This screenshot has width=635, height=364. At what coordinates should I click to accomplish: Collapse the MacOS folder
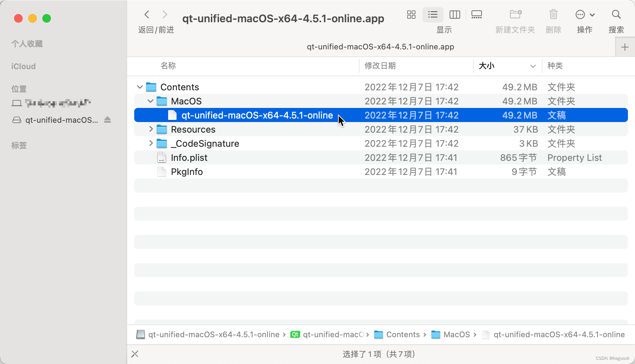150,101
